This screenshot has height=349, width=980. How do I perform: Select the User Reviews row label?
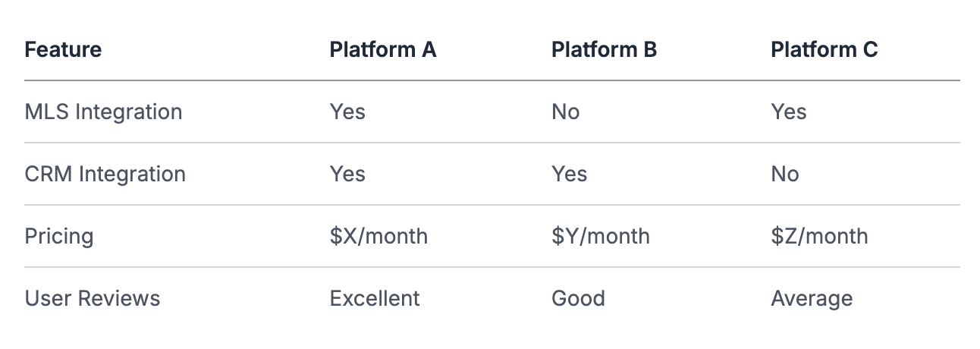93,298
